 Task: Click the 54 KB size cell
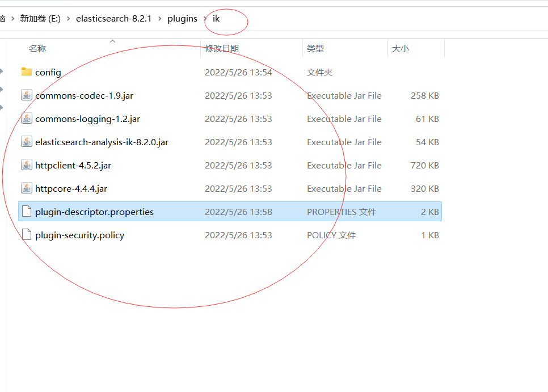coord(427,142)
